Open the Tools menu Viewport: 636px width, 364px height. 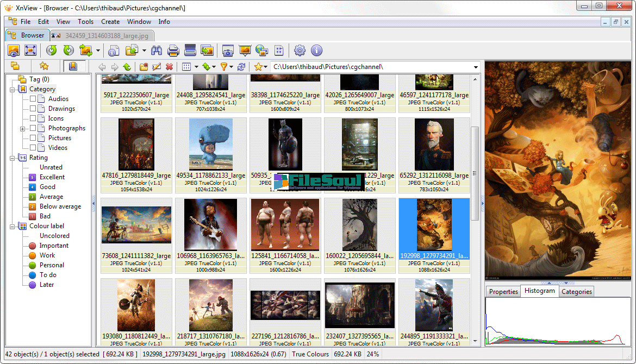coord(85,22)
